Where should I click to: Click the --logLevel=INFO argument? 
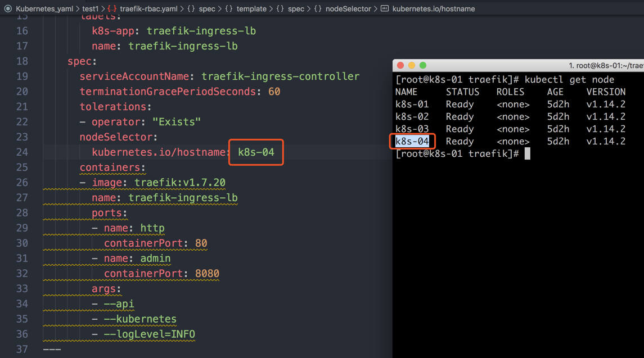point(149,334)
